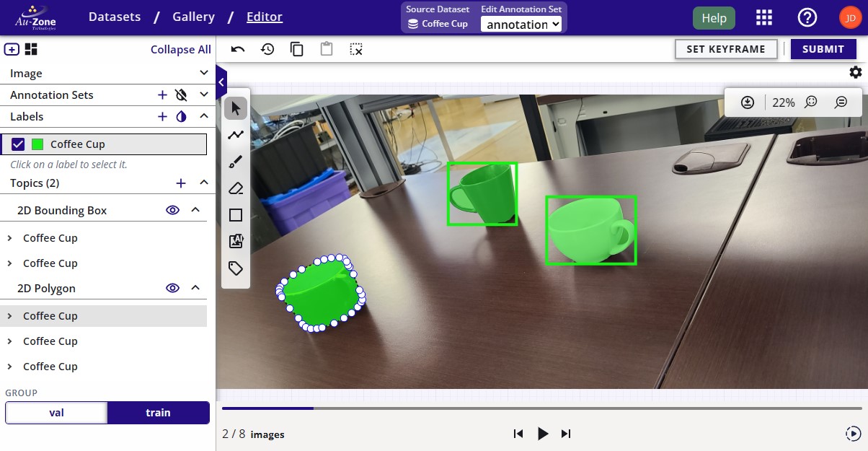Open the annotation set dropdown
This screenshot has width=868, height=451.
(521, 24)
